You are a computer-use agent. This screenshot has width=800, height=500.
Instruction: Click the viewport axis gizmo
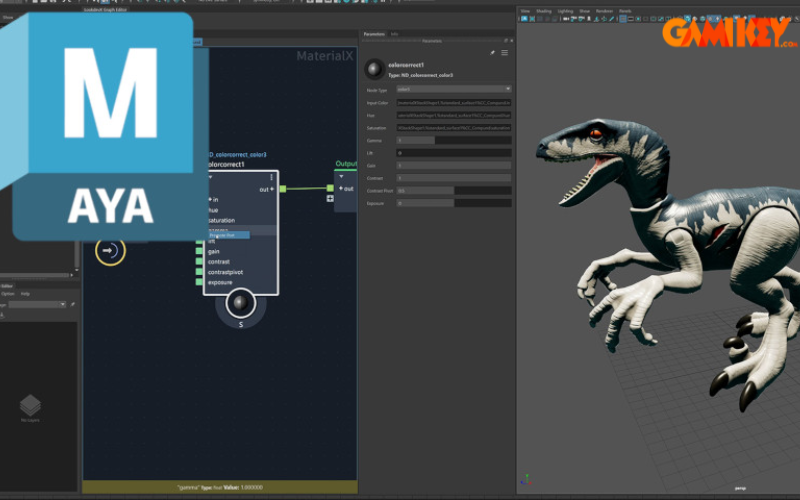(x=527, y=479)
